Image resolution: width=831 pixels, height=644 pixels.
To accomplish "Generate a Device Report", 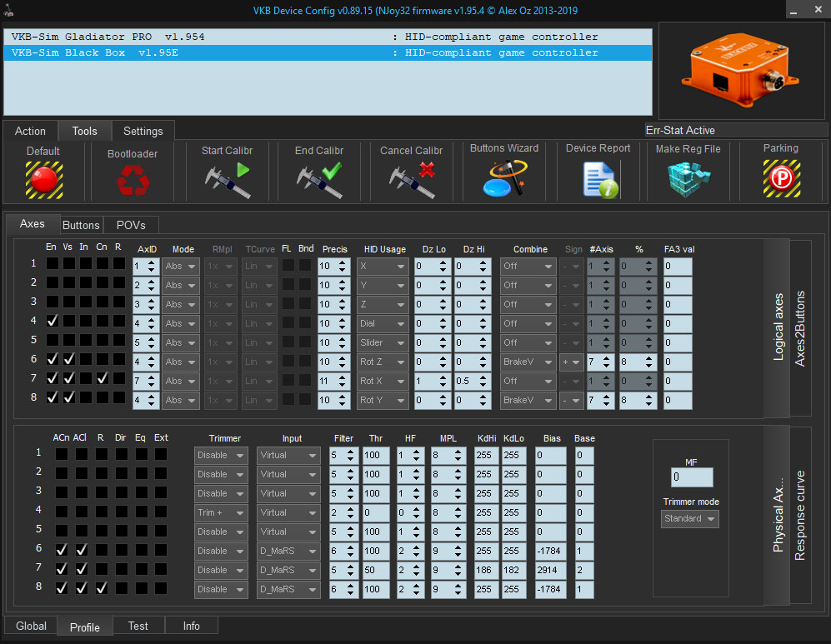I will pyautogui.click(x=600, y=180).
